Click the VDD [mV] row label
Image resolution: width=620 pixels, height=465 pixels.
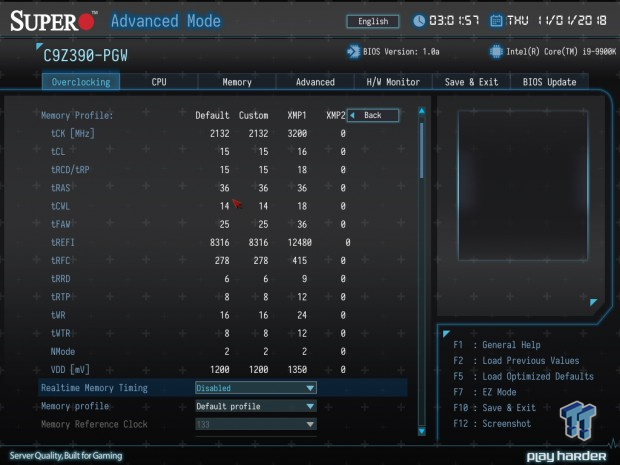[70, 370]
